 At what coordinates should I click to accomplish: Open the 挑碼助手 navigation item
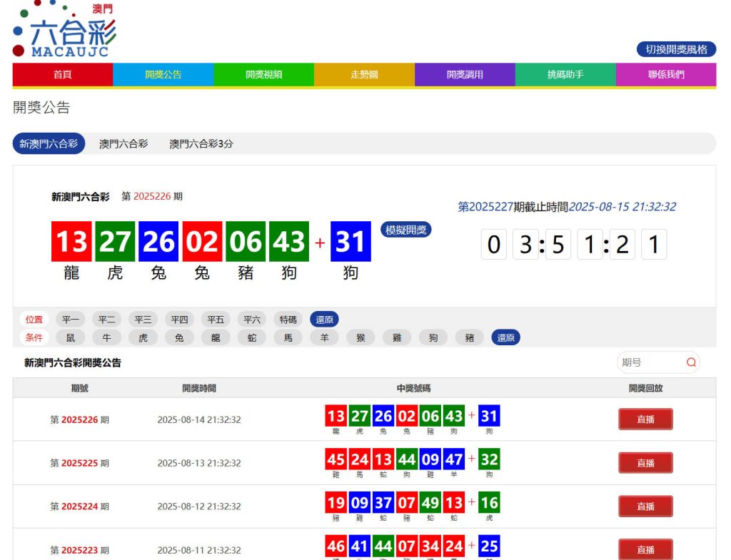point(567,74)
